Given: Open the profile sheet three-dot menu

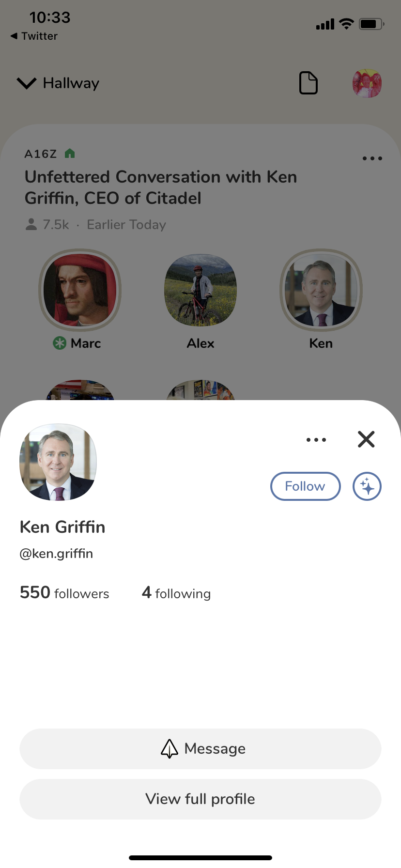Looking at the screenshot, I should click(316, 440).
